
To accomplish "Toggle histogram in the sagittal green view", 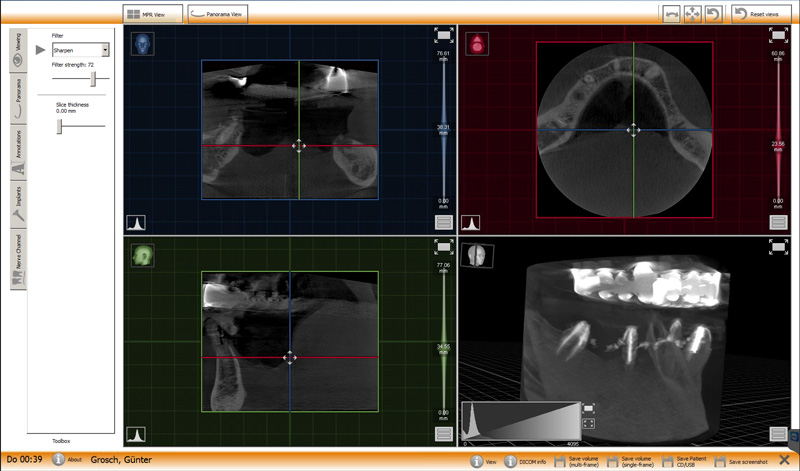I will tap(135, 434).
